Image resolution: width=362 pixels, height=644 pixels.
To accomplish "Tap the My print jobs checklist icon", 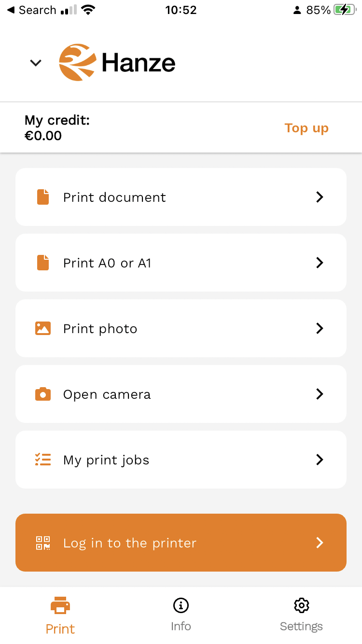I will tap(43, 460).
